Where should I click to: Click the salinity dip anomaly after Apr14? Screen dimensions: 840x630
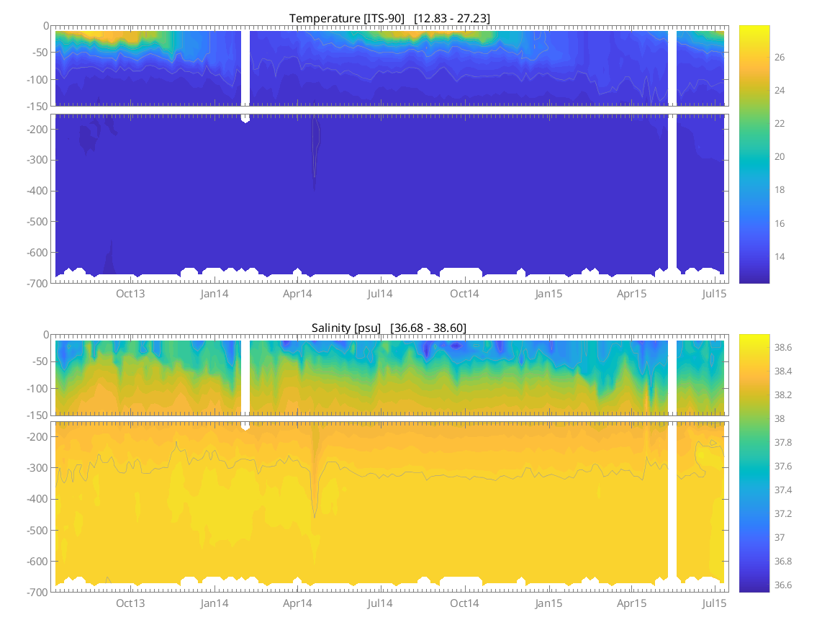pyautogui.click(x=315, y=490)
